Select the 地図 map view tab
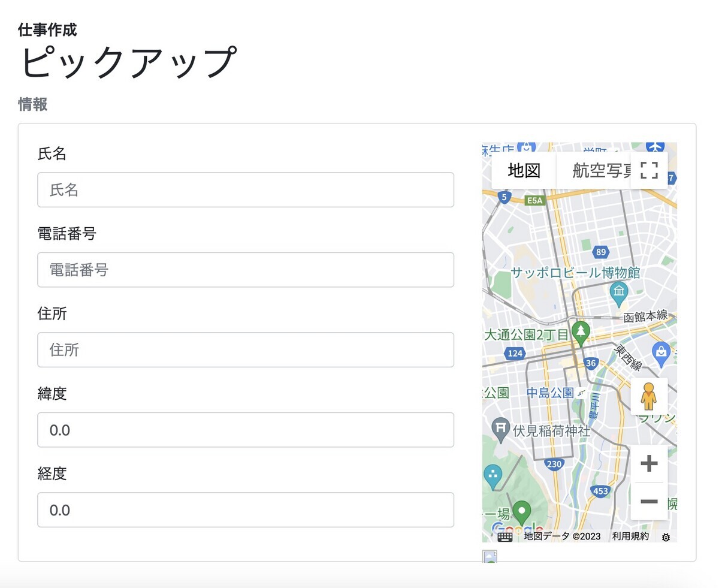 523,170
